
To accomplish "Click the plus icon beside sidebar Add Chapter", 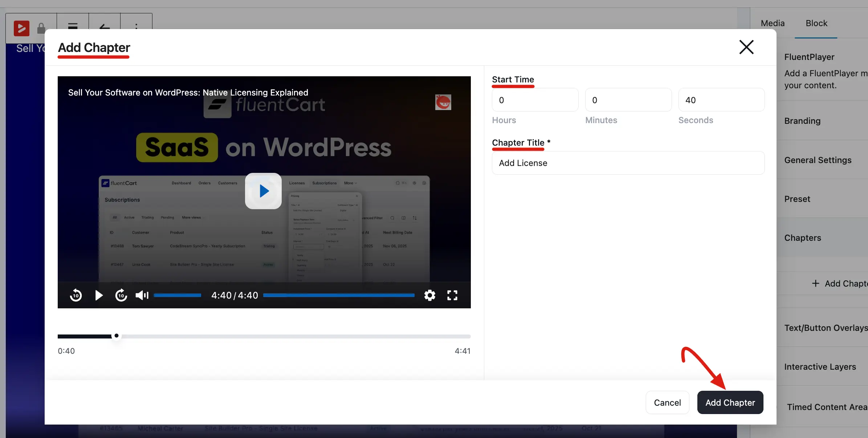I will pos(815,283).
